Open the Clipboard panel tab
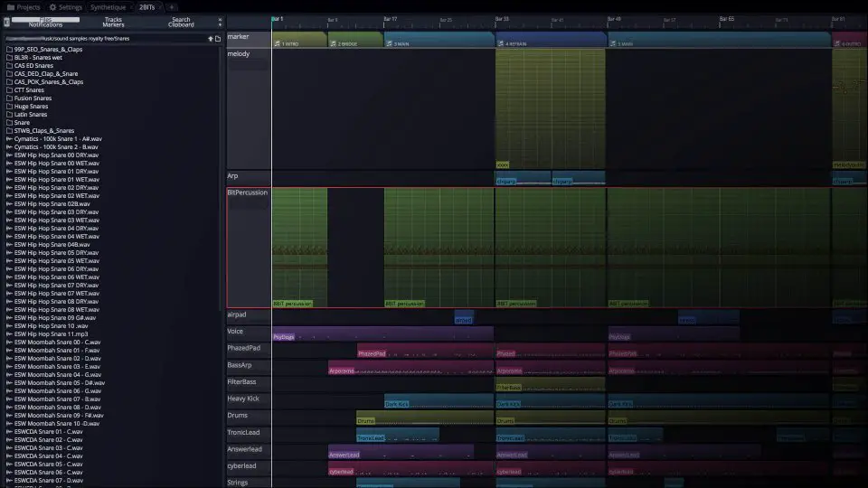Viewport: 868px width, 488px height. coord(181,25)
